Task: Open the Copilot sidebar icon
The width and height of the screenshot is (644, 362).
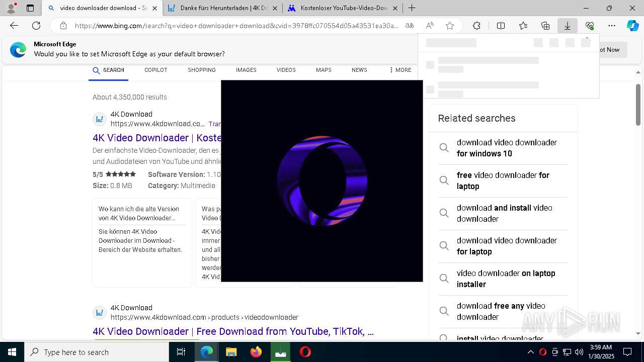Action: click(x=632, y=26)
